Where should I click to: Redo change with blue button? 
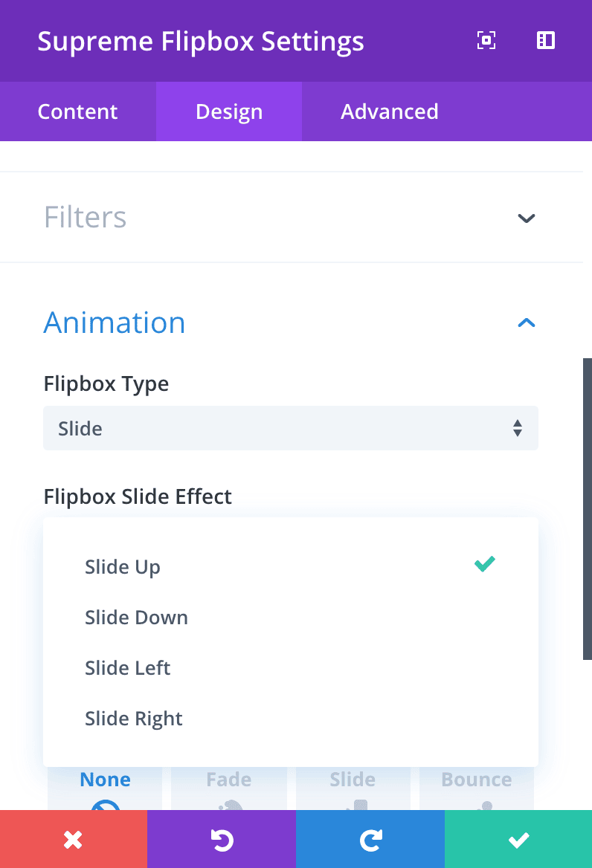click(x=370, y=839)
